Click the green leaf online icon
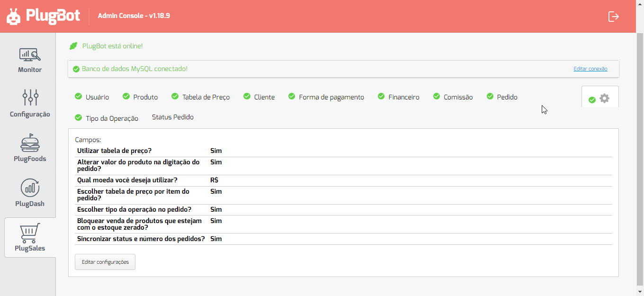This screenshot has height=296, width=644. click(73, 46)
